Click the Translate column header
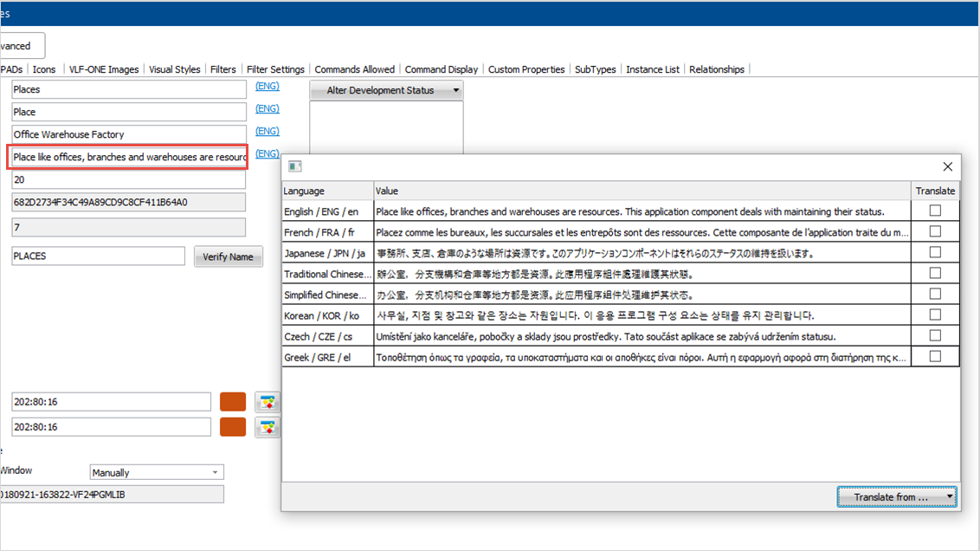Image resolution: width=980 pixels, height=551 pixels. point(935,191)
